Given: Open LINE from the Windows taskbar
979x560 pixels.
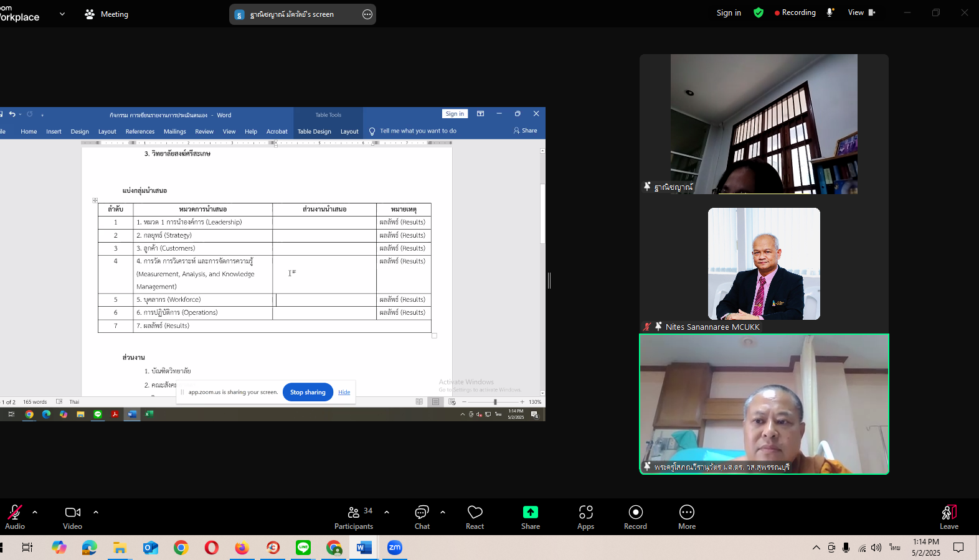Looking at the screenshot, I should coord(303,548).
